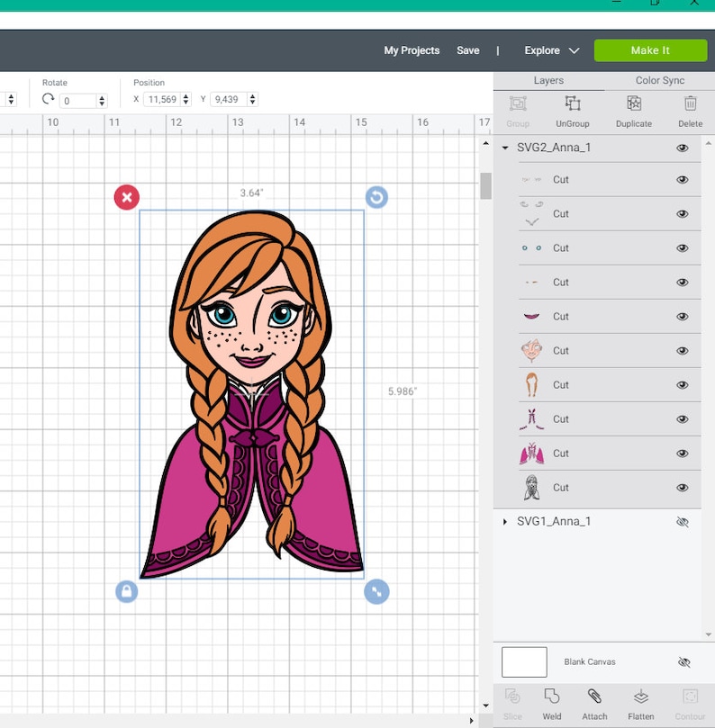The image size is (715, 728).
Task: Click the Slice tool icon
Action: point(512,697)
